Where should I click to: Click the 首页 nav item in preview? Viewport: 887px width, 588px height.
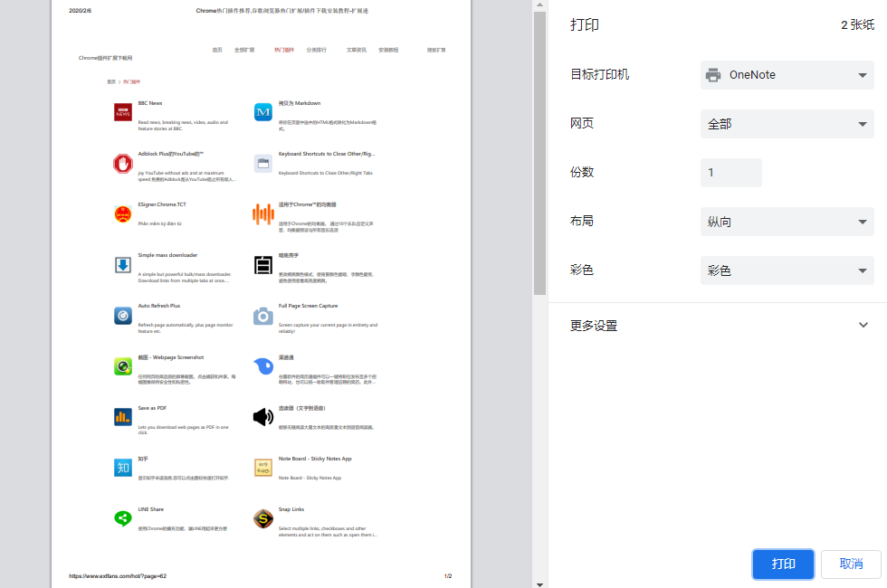217,50
